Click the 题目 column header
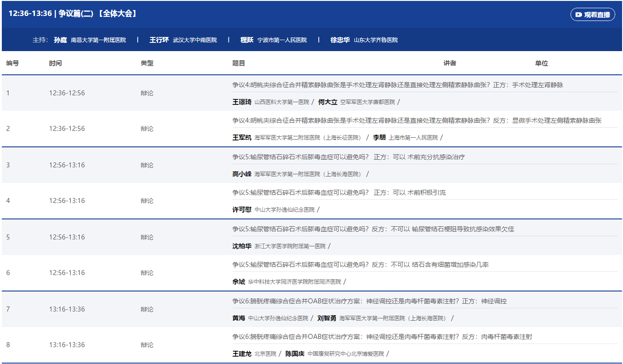Screen dimensions: 623x364 click(239, 63)
